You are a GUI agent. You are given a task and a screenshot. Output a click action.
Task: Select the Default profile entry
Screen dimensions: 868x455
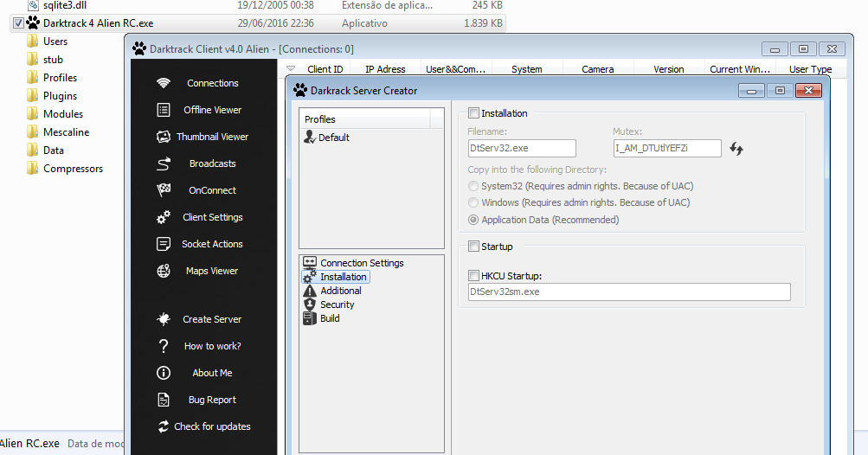click(334, 138)
